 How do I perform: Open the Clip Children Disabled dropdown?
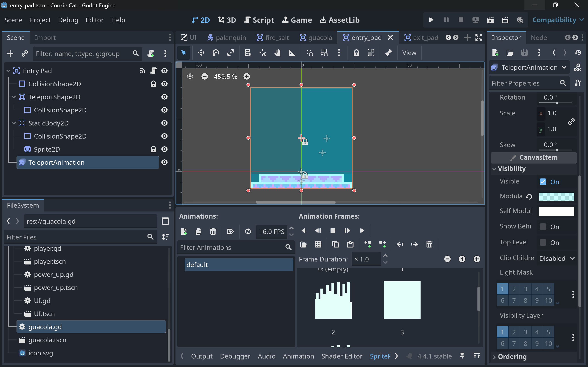557,258
